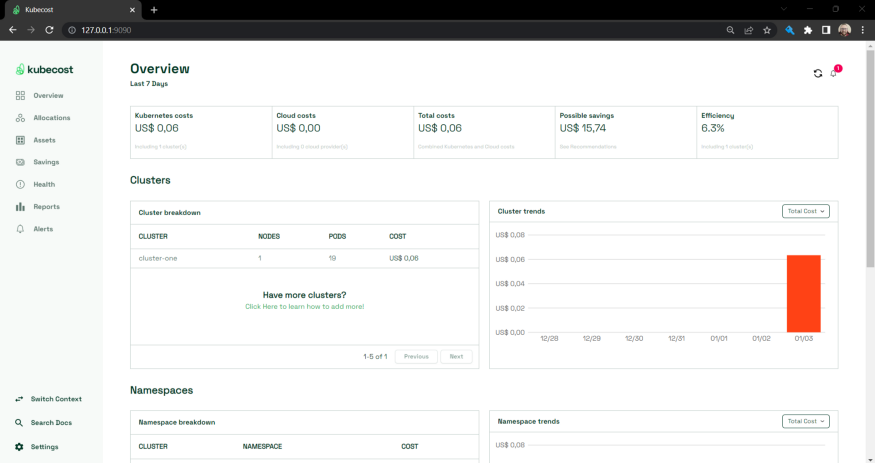Click the Kubecost logo in sidebar
Screen dimensions: 875x463
click(44, 69)
